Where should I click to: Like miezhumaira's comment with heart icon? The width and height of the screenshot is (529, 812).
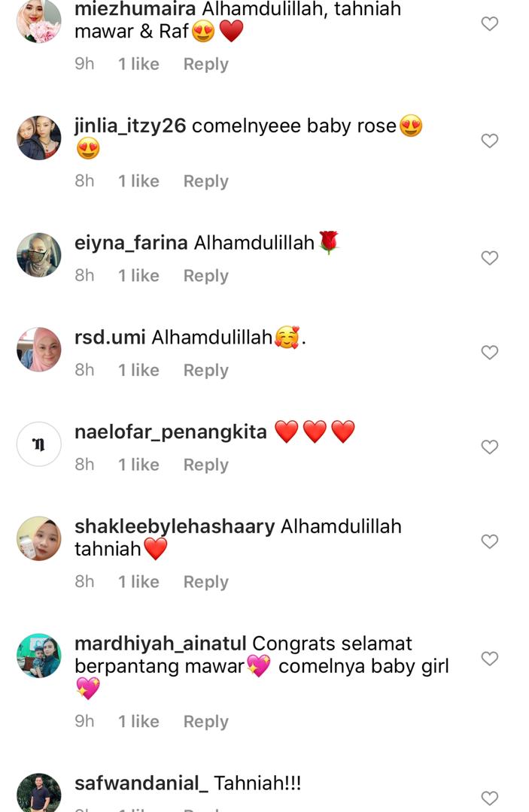click(490, 24)
